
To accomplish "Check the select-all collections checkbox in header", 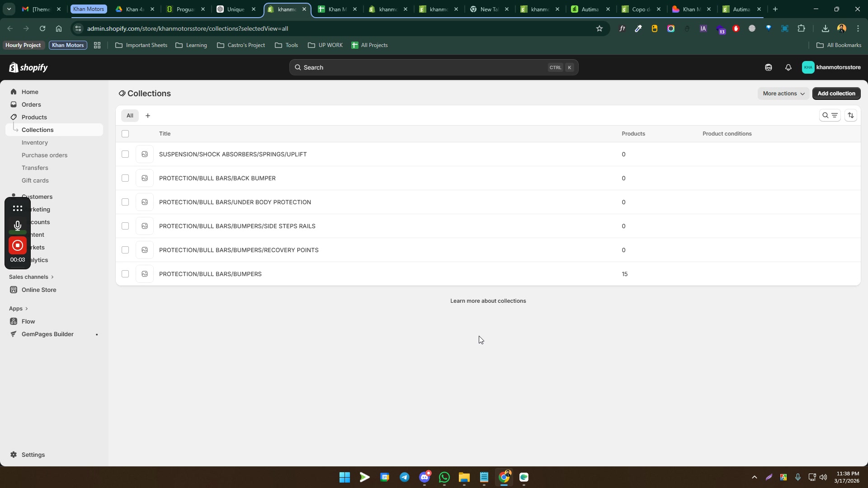I will 125,134.
